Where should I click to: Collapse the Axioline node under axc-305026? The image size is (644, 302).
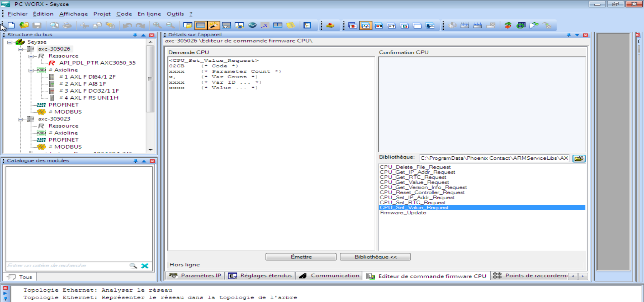pos(31,70)
